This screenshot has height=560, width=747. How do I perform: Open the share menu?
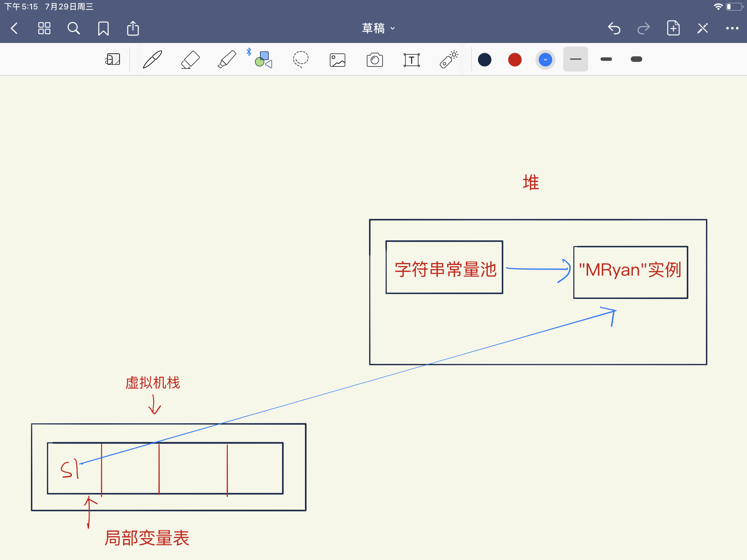coord(133,28)
